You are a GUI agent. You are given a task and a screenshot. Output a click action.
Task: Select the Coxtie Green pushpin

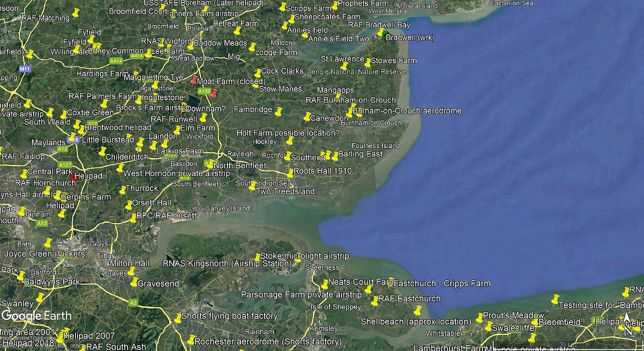(x=64, y=114)
